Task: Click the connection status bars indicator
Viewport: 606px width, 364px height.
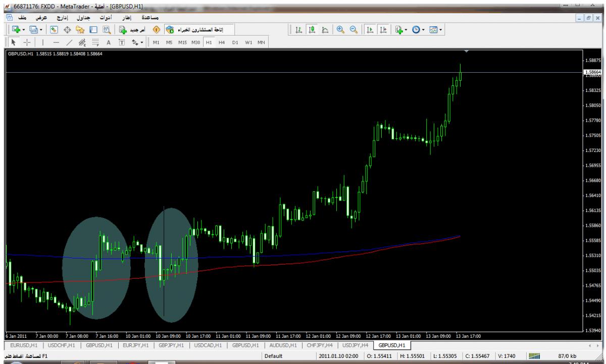Action: (x=533, y=355)
